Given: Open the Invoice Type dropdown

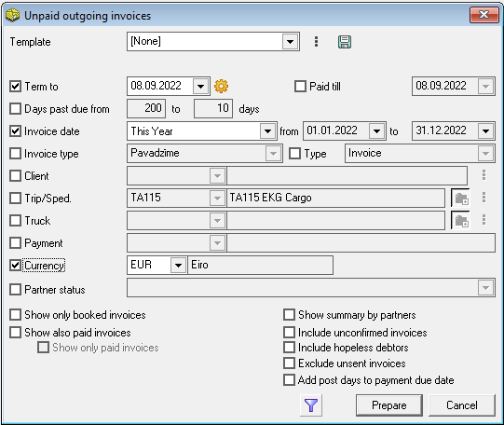Looking at the screenshot, I should click(485, 154).
